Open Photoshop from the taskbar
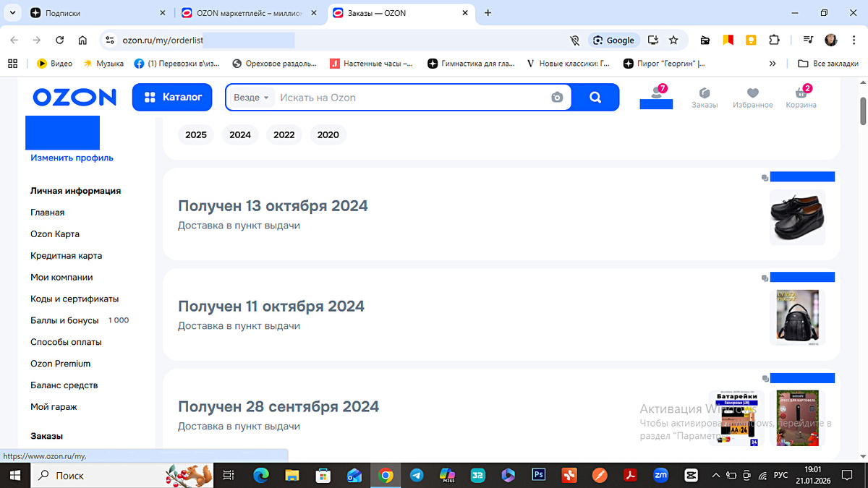This screenshot has width=868, height=488. tap(538, 475)
